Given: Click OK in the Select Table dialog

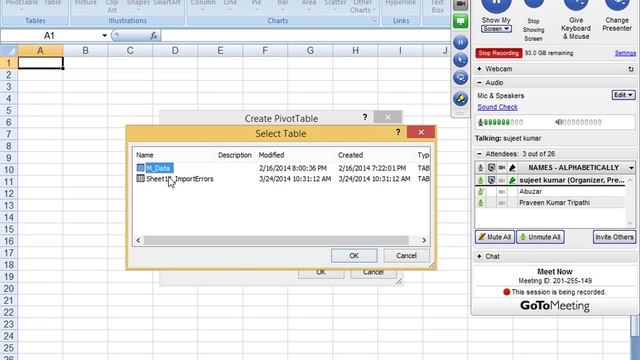Looking at the screenshot, I should click(354, 256).
